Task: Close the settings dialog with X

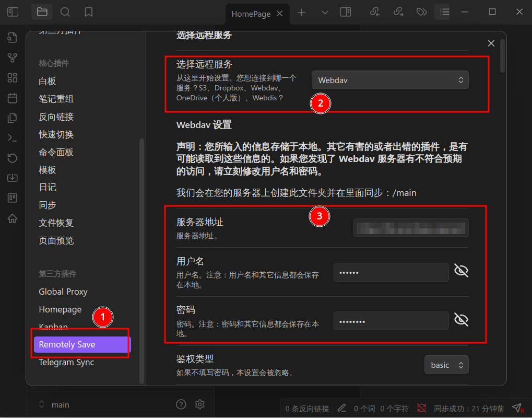Action: point(491,43)
